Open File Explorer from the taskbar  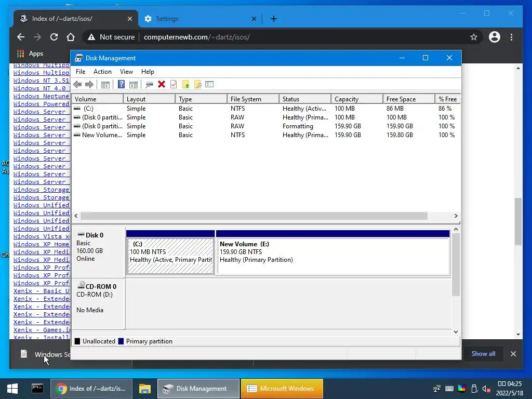(145, 389)
